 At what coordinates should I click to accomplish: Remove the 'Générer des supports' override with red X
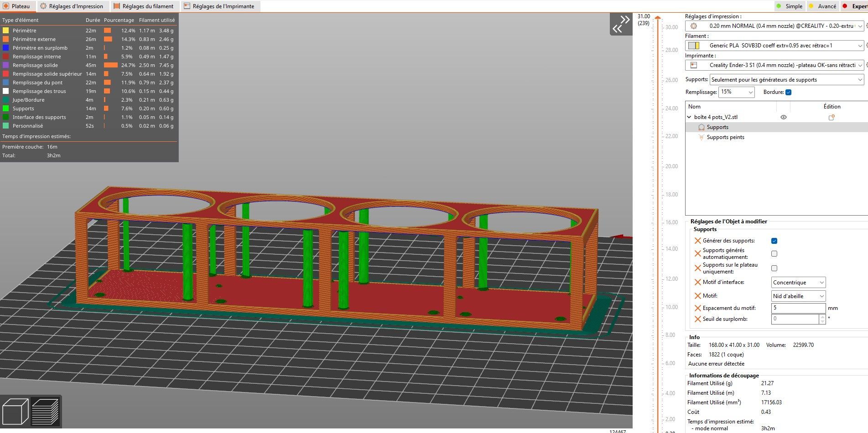(x=697, y=241)
